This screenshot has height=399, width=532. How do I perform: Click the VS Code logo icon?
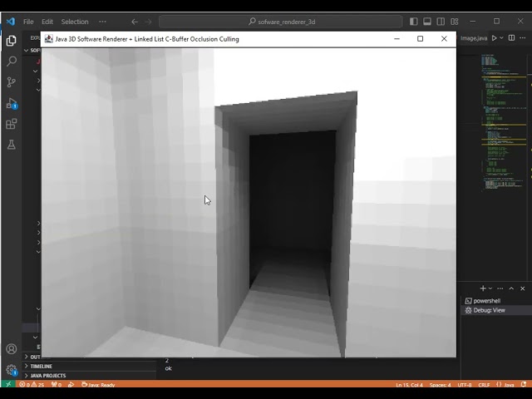pyautogui.click(x=11, y=22)
